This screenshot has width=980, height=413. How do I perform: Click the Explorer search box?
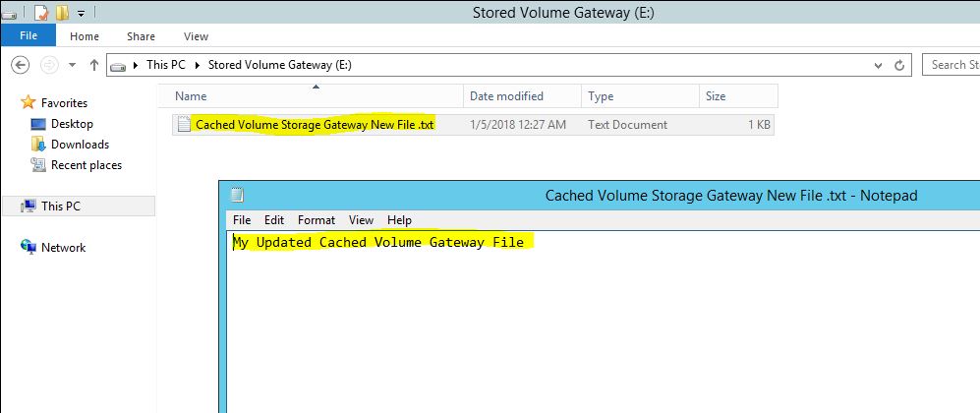pos(951,65)
